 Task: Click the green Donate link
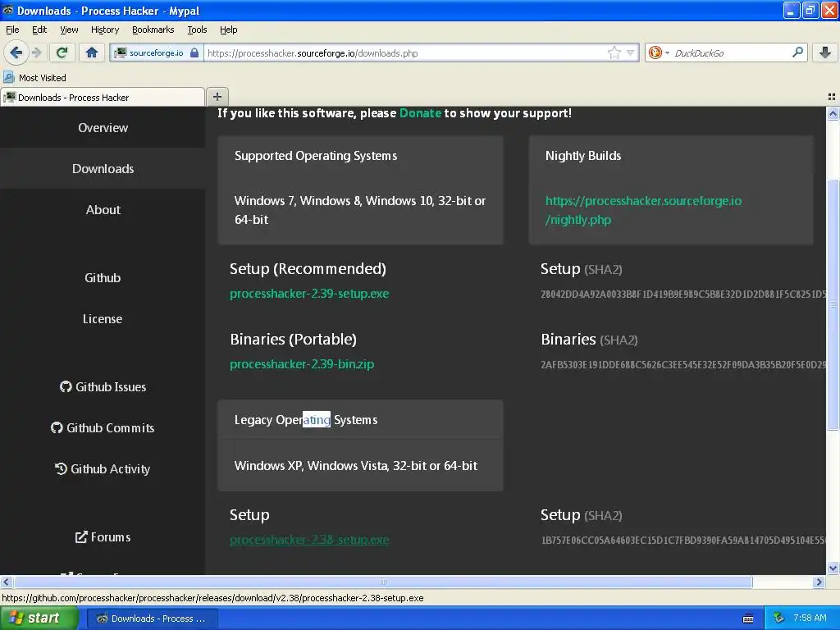tap(420, 113)
